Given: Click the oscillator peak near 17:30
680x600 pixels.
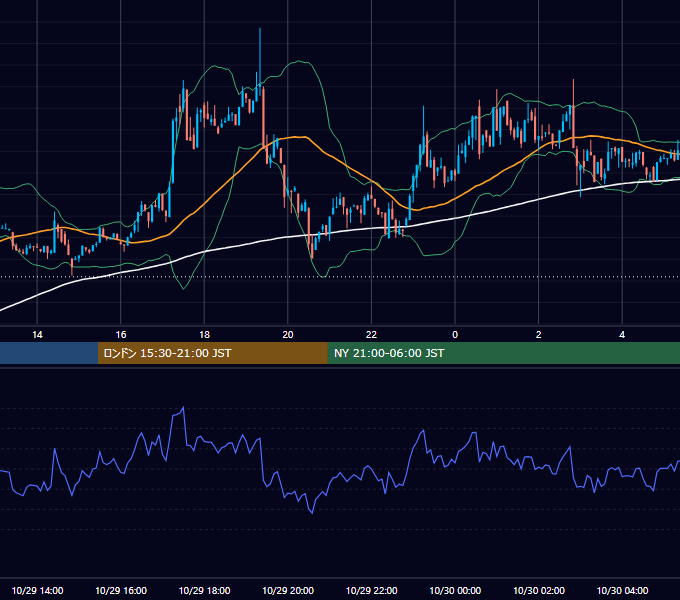Looking at the screenshot, I should (183, 408).
